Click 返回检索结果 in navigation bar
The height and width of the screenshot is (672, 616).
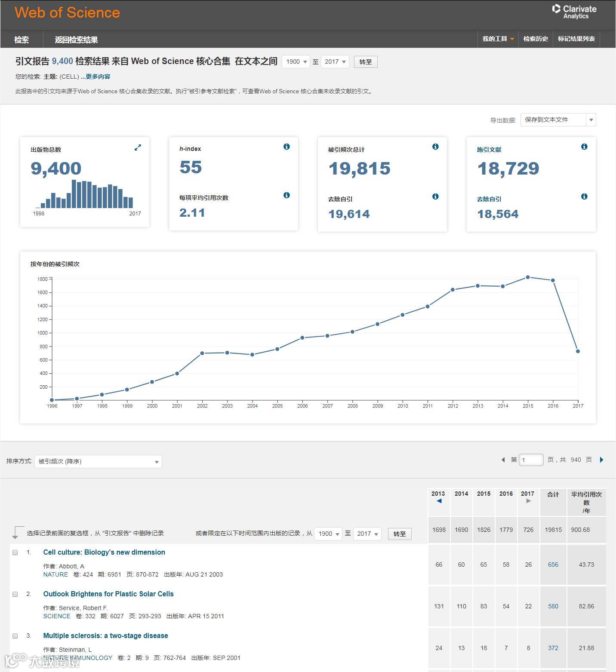76,40
